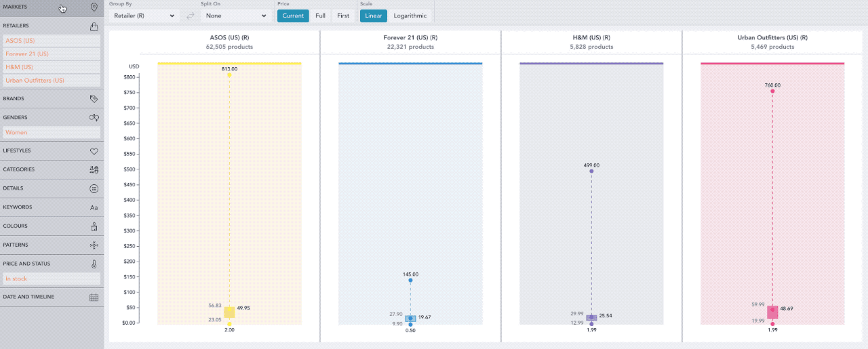This screenshot has height=349, width=868.
Task: Select First price option
Action: (x=343, y=16)
